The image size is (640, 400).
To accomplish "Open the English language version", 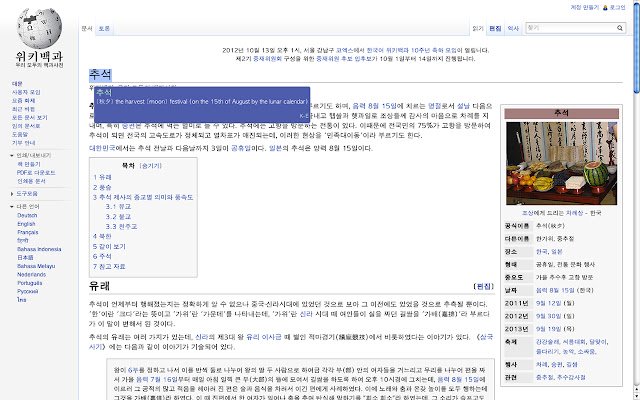I will point(26,224).
